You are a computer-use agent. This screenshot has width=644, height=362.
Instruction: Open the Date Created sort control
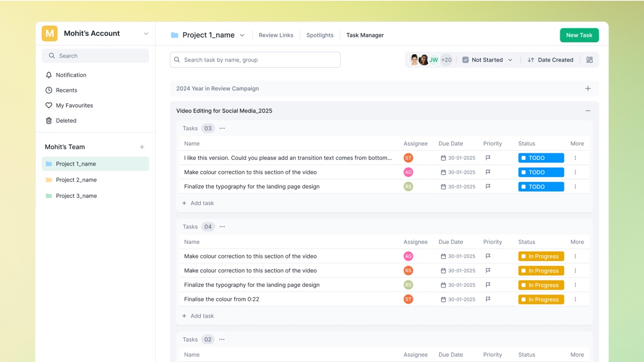coord(551,60)
